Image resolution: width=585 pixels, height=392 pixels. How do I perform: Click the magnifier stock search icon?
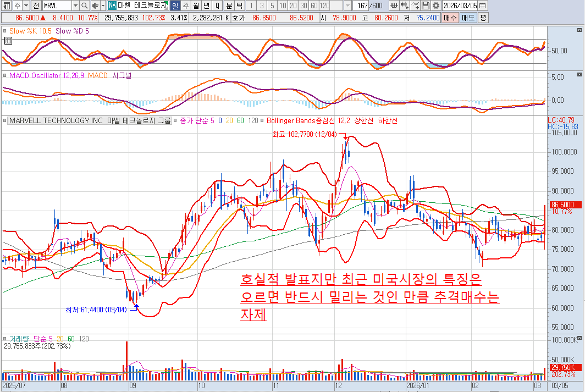[x=85, y=5]
